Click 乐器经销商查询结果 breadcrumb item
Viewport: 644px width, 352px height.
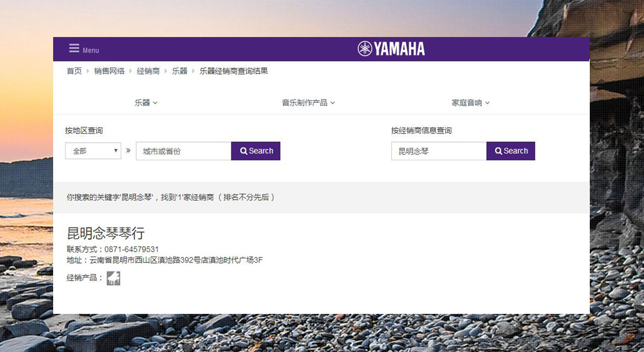click(x=233, y=71)
